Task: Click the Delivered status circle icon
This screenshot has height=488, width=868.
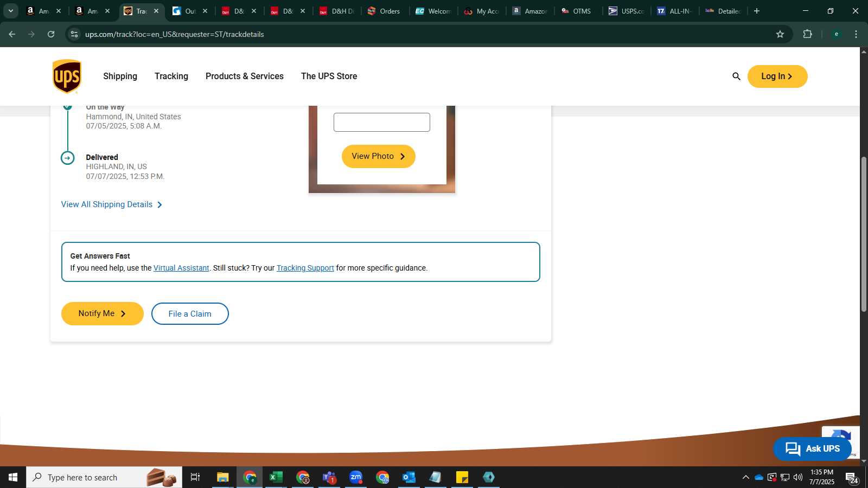Action: [67, 158]
